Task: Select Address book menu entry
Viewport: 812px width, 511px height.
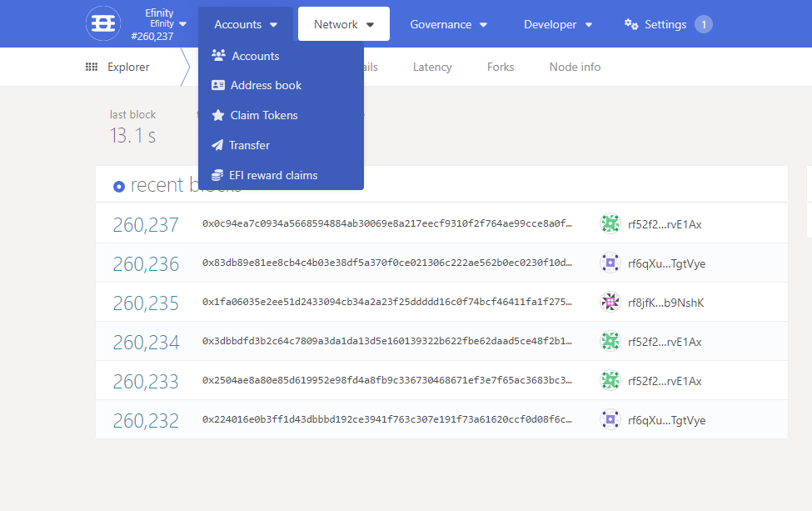Action: 281,86
